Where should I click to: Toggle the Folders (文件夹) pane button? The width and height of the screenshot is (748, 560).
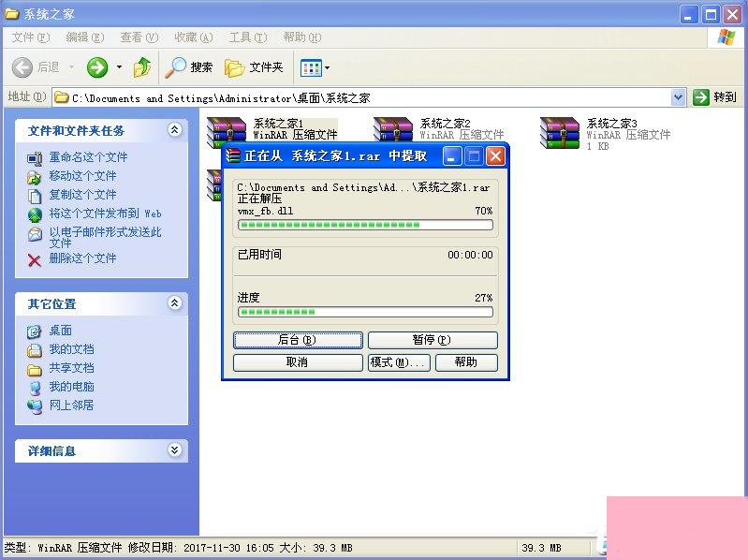254,67
